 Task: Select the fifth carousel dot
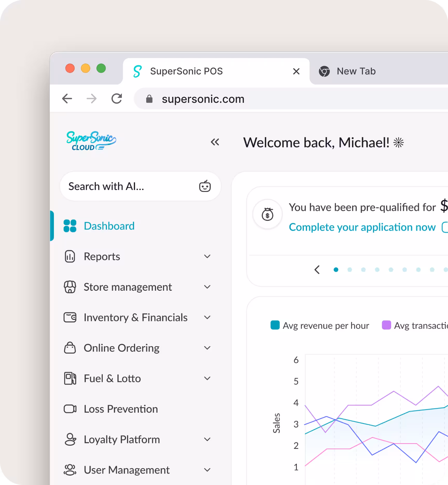pos(391,270)
